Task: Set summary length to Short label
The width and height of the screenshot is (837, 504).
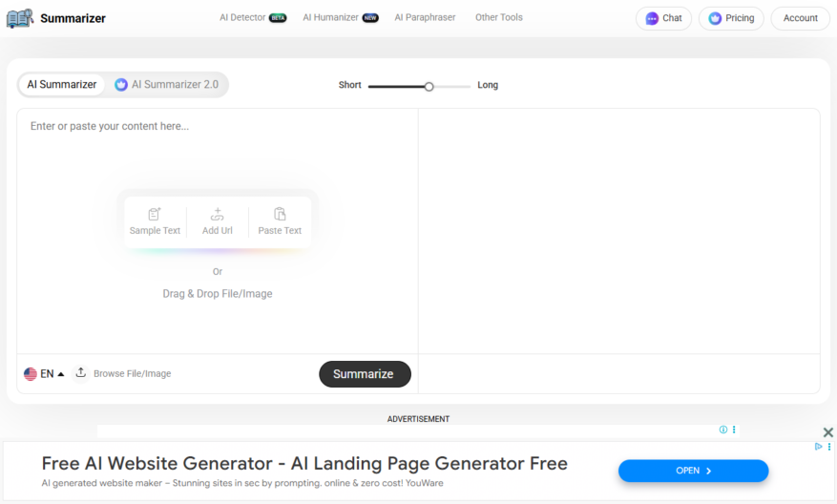Action: (x=349, y=85)
